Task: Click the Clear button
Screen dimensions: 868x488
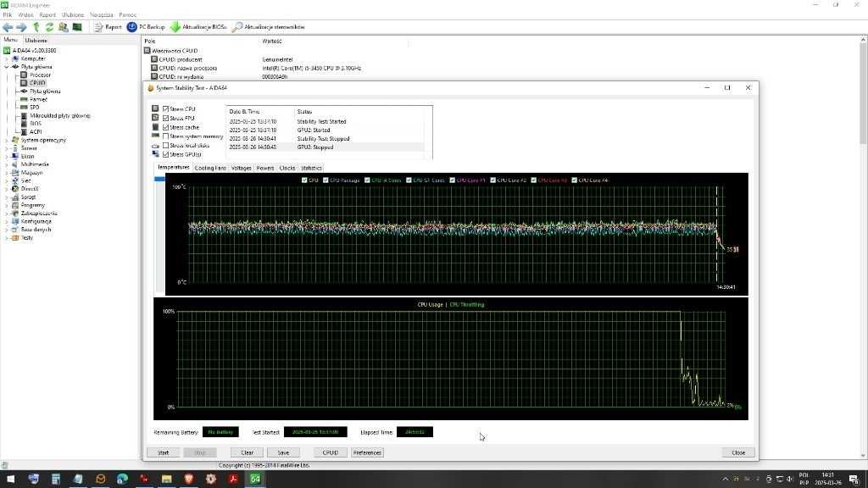Action: (x=247, y=452)
